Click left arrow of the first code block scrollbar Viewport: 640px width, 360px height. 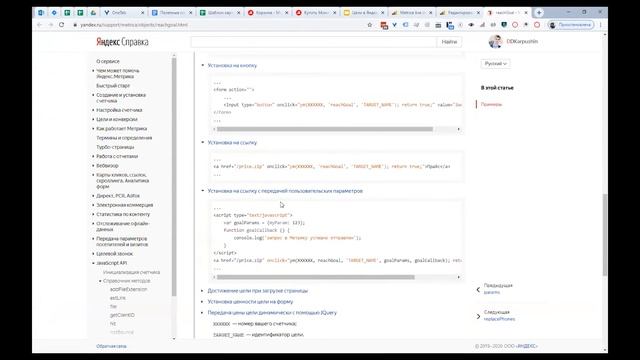pos(214,129)
